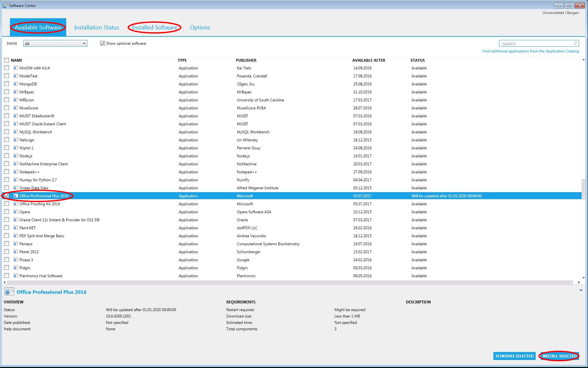Toggle the select-all checkbox beside NAME
The image size is (588, 368).
point(6,60)
